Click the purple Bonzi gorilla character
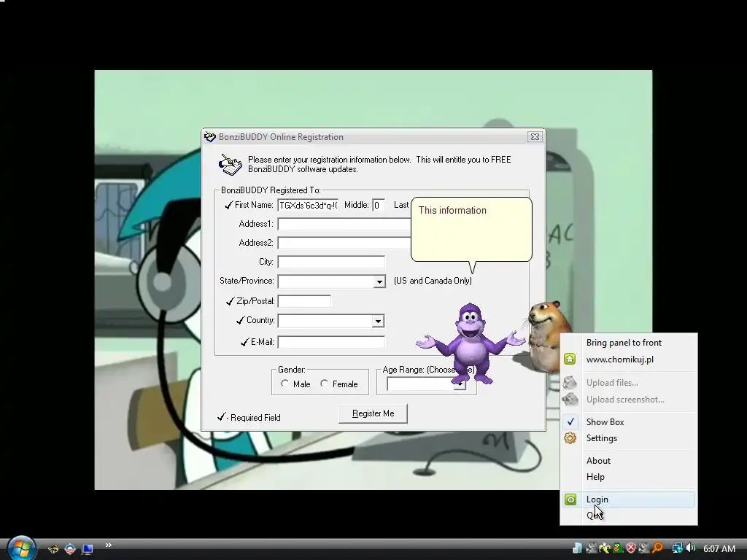The height and width of the screenshot is (560, 747). point(471,344)
